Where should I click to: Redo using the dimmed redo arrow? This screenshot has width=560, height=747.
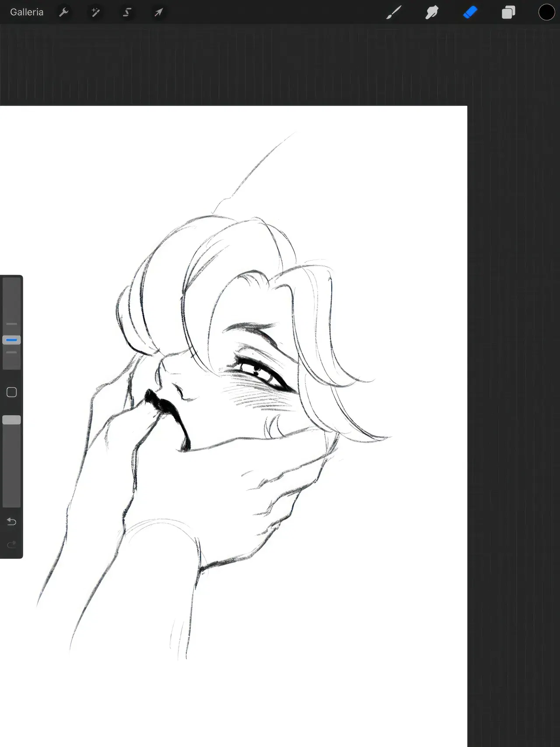tap(12, 545)
